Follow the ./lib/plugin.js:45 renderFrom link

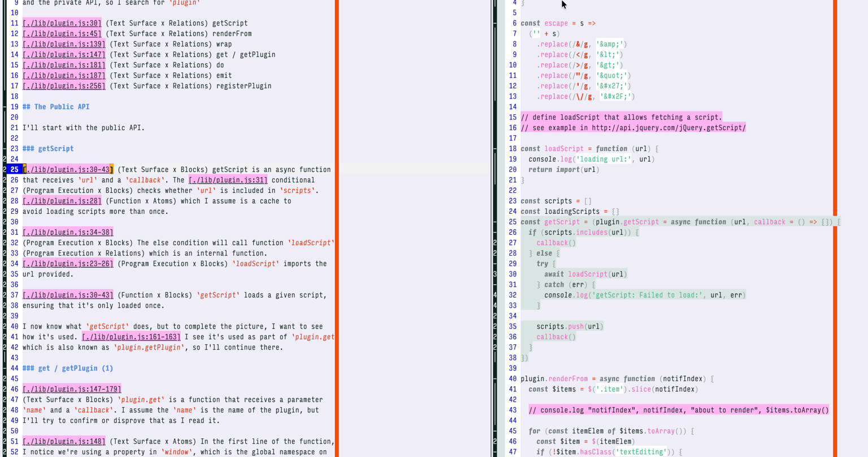[x=62, y=33]
